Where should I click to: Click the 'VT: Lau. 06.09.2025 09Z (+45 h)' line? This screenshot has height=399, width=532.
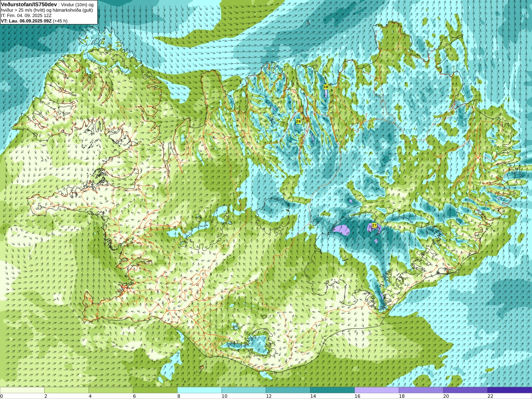34,21
